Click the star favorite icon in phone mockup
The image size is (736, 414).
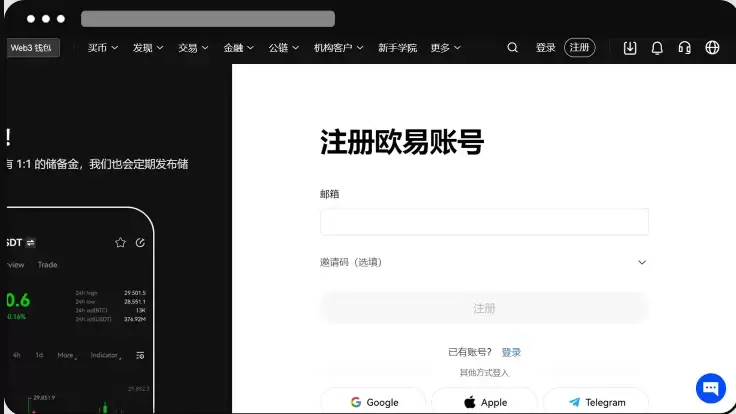pos(121,242)
